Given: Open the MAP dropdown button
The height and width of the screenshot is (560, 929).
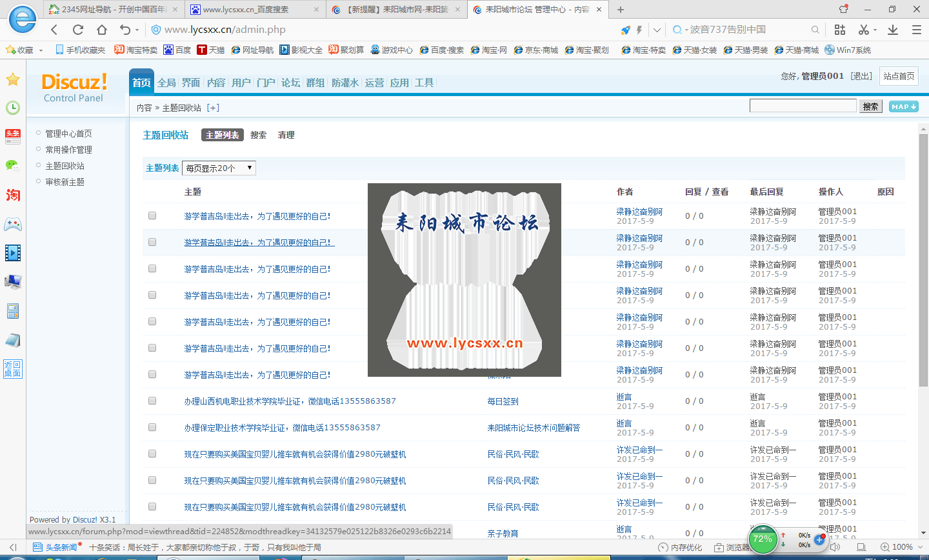Looking at the screenshot, I should tap(904, 106).
